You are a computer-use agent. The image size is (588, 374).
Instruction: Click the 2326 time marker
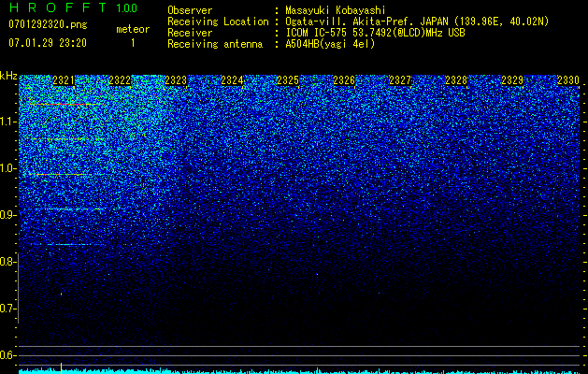(x=344, y=80)
